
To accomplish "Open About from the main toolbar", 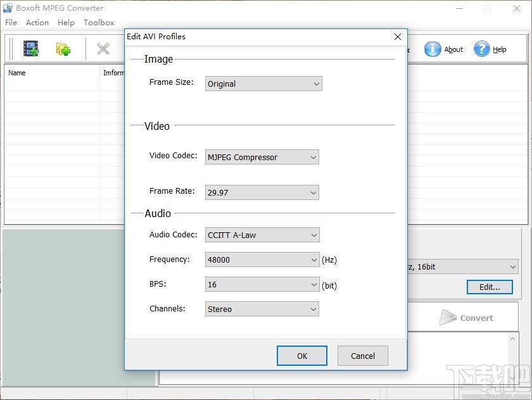I will coord(443,49).
